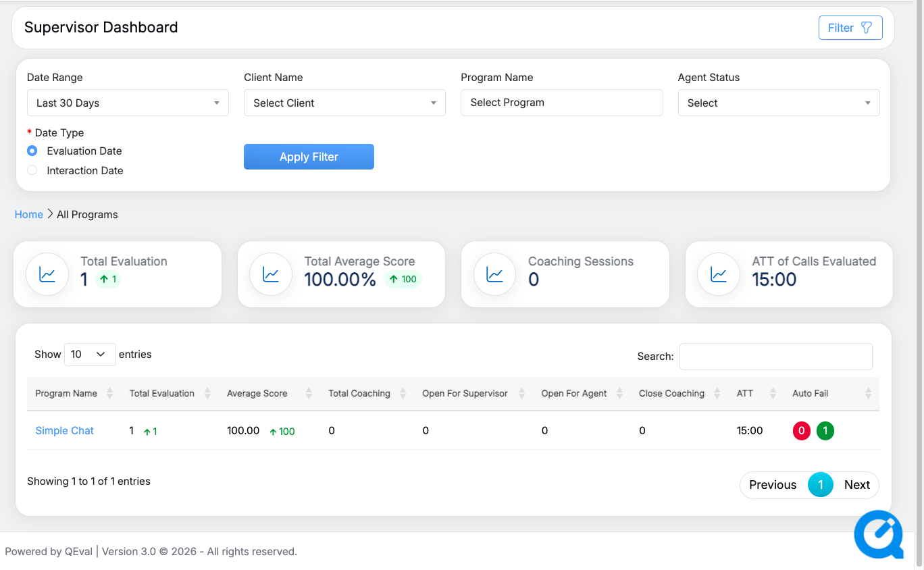
Task: Click the Total Evaluation chart icon
Action: coord(47,274)
